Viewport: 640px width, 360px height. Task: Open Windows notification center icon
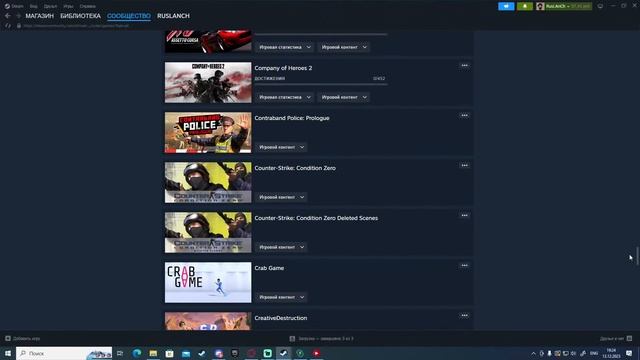[x=629, y=353]
